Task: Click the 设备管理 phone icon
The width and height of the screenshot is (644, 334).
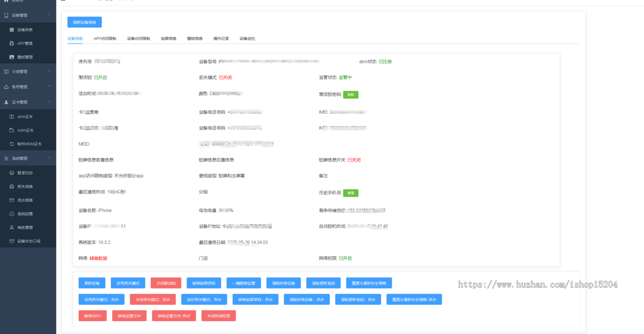Action: click(x=6, y=16)
